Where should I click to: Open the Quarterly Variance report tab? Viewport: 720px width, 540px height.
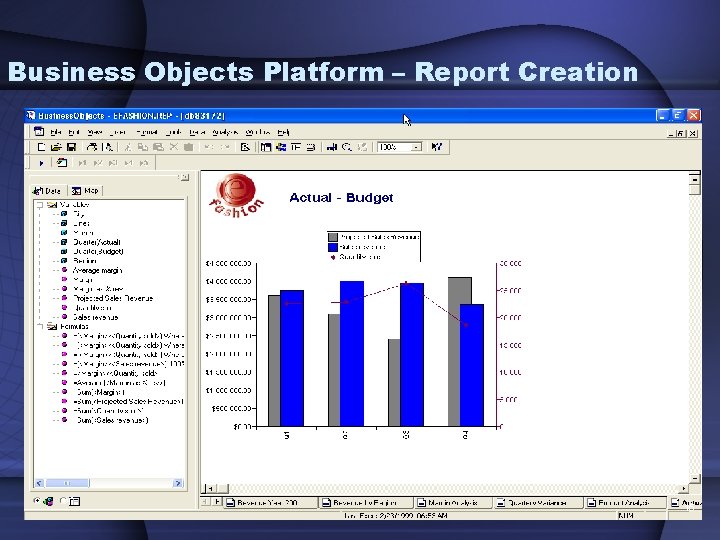pos(537,503)
